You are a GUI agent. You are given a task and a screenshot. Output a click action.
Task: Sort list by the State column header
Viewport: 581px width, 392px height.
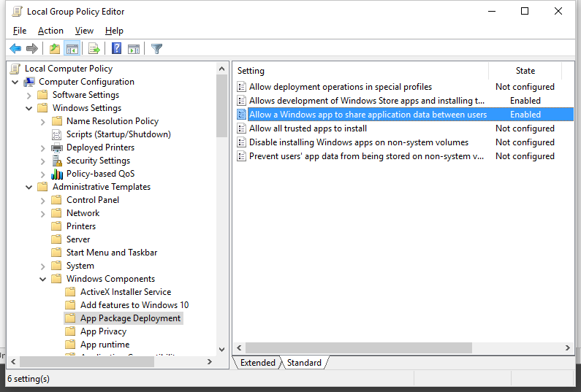point(525,71)
